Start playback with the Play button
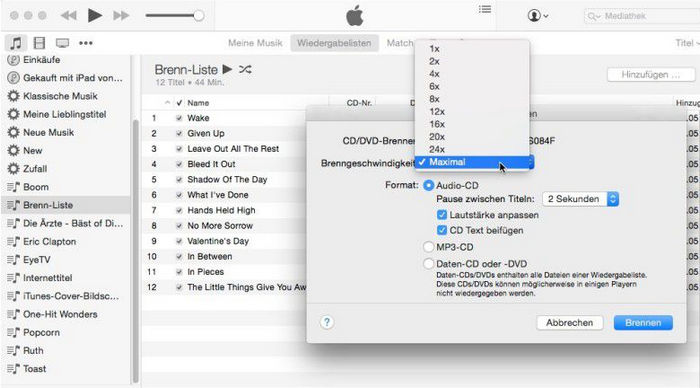 pos(94,16)
